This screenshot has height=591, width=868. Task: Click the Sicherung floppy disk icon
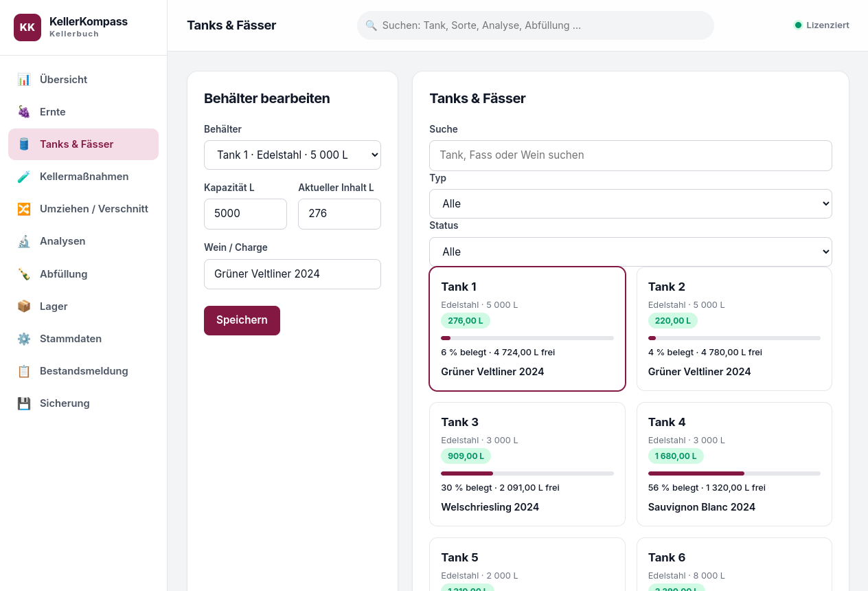(x=24, y=403)
